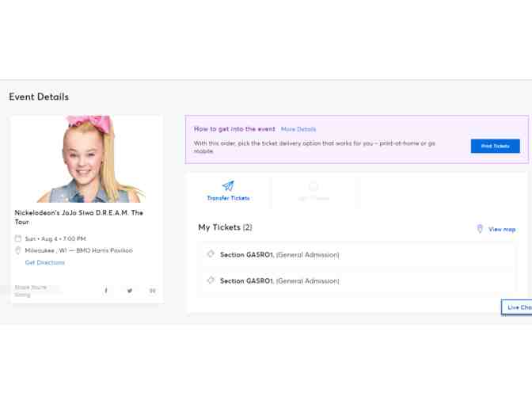Click the location pin icon beside Milwaukee venue
This screenshot has height=404, width=532.
point(18,250)
